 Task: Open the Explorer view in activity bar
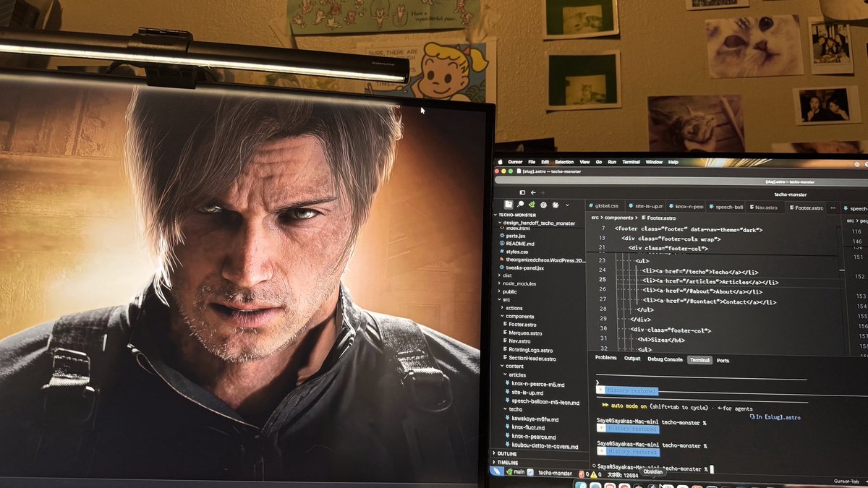509,205
